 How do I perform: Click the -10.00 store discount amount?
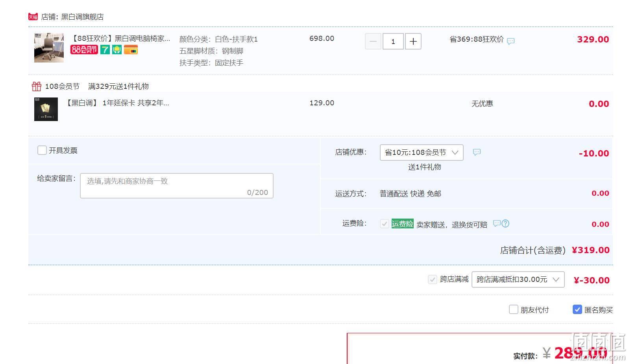tap(594, 153)
